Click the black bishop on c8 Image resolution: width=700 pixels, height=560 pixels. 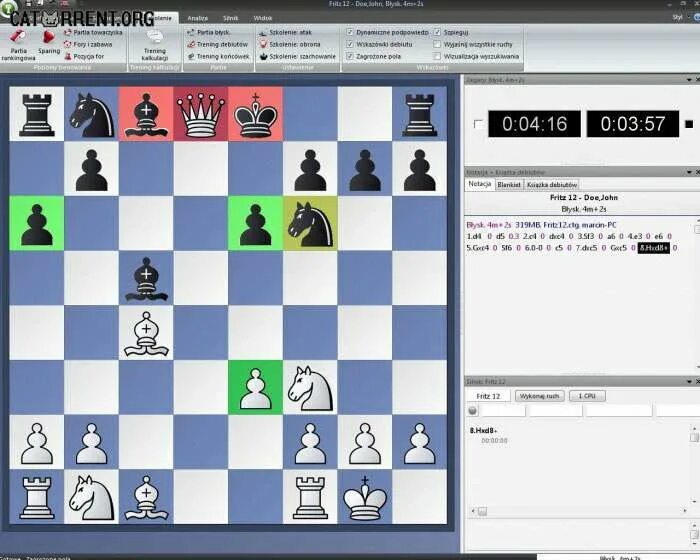click(146, 114)
